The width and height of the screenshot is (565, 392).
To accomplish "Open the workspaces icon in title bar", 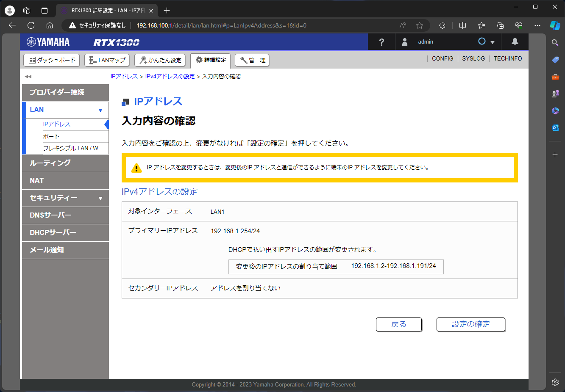I will point(27,11).
